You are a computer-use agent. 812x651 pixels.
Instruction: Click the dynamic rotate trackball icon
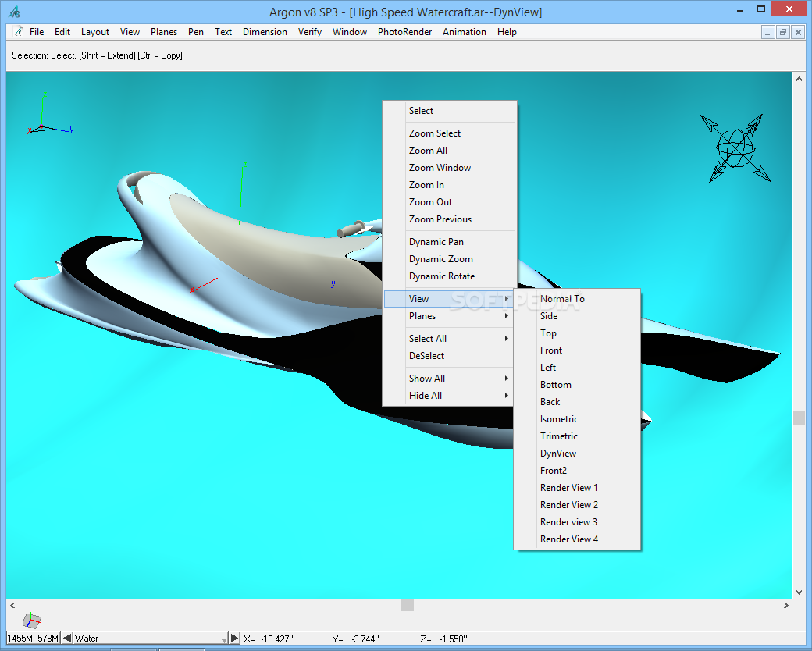point(735,148)
